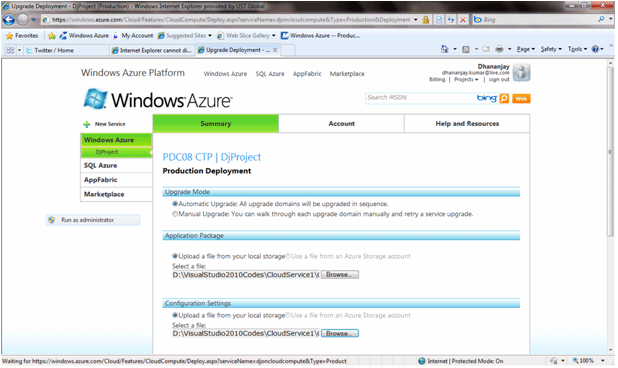Click the Quick Tabs grid icon
The image size is (618, 368).
pos(10,50)
